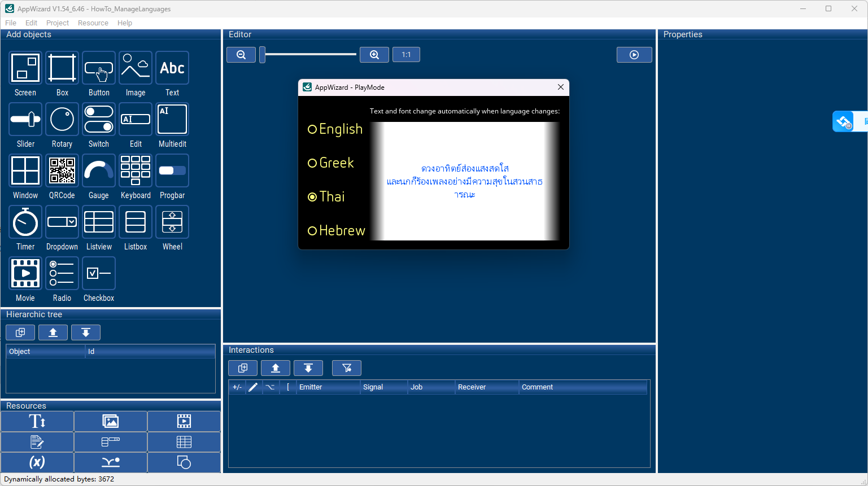Move object down in Hierarchic tree
The image size is (868, 486).
click(86, 332)
